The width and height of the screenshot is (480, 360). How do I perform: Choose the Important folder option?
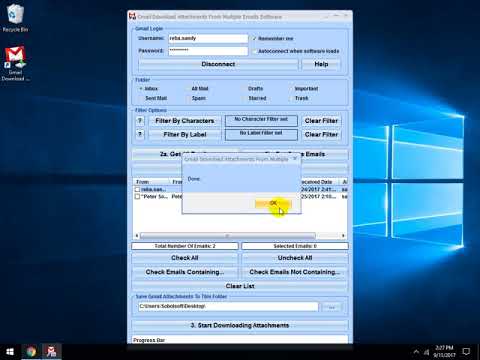point(291,89)
